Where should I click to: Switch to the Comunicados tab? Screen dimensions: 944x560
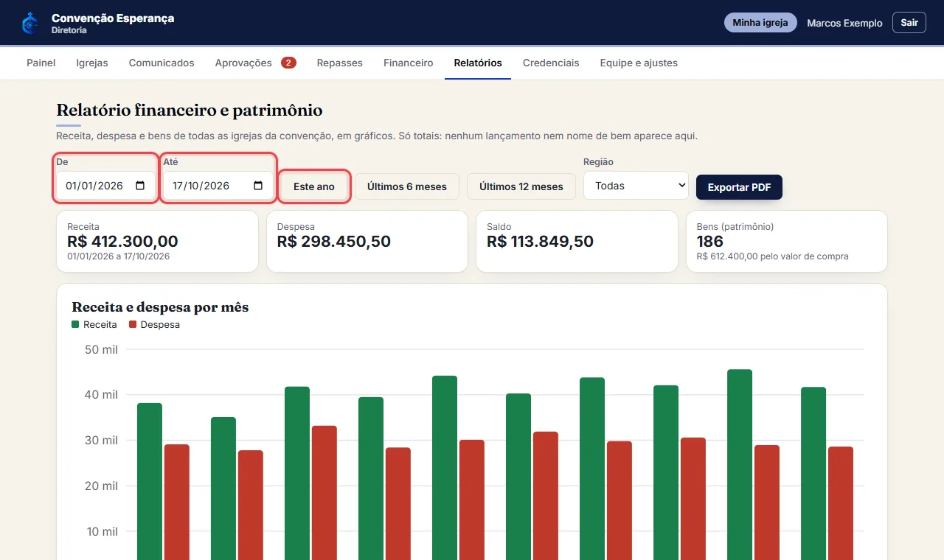pos(162,63)
